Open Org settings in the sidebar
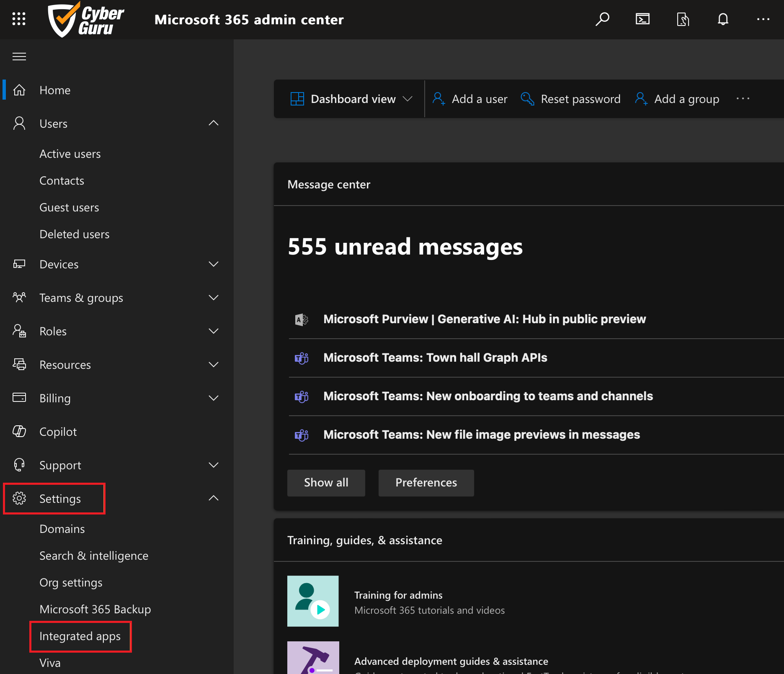 pyautogui.click(x=71, y=582)
